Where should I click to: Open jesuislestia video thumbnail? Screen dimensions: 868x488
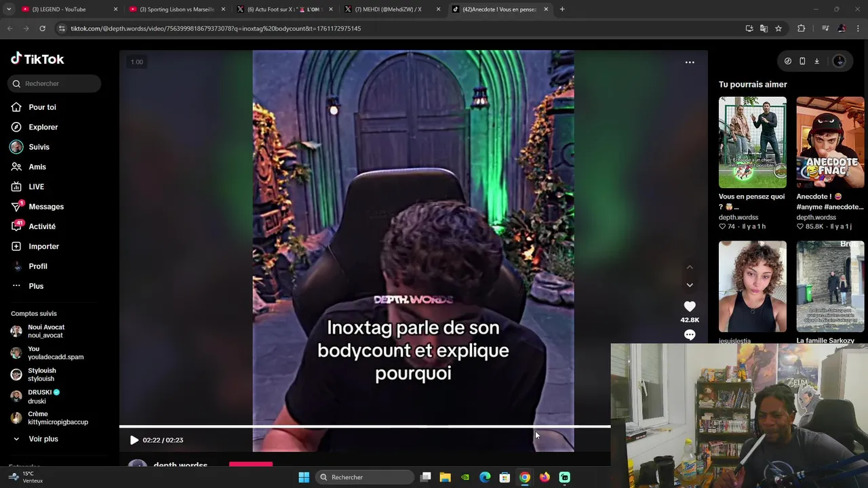(x=753, y=287)
